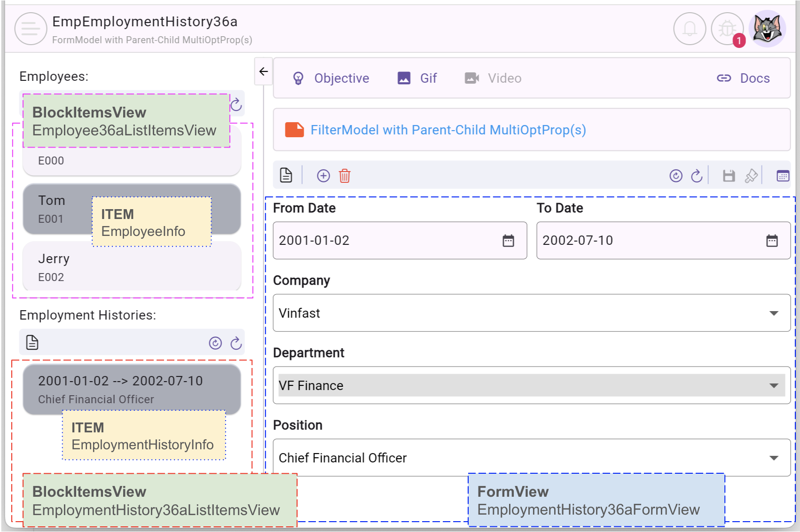This screenshot has height=532, width=800.
Task: Open the bug report icon
Action: click(x=727, y=29)
